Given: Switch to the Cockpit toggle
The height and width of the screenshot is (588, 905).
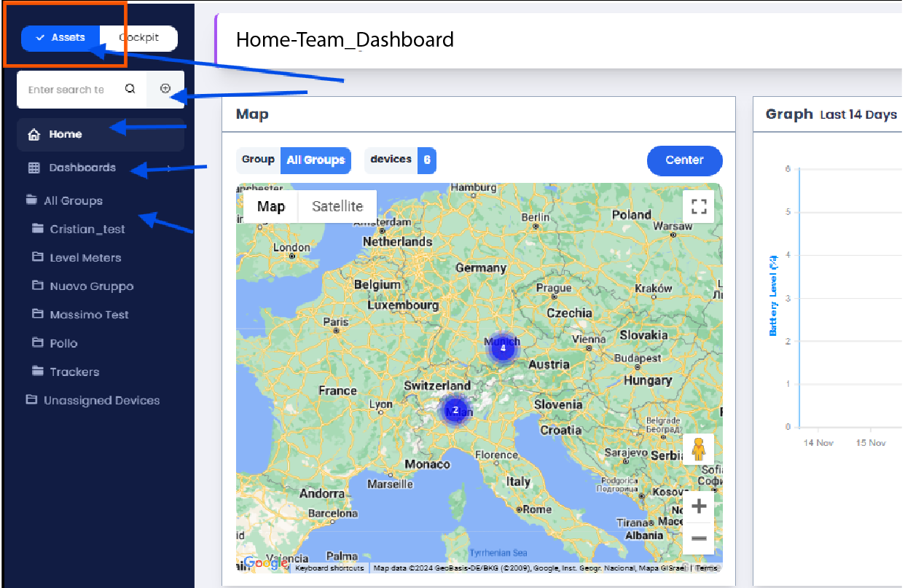Looking at the screenshot, I should (138, 38).
